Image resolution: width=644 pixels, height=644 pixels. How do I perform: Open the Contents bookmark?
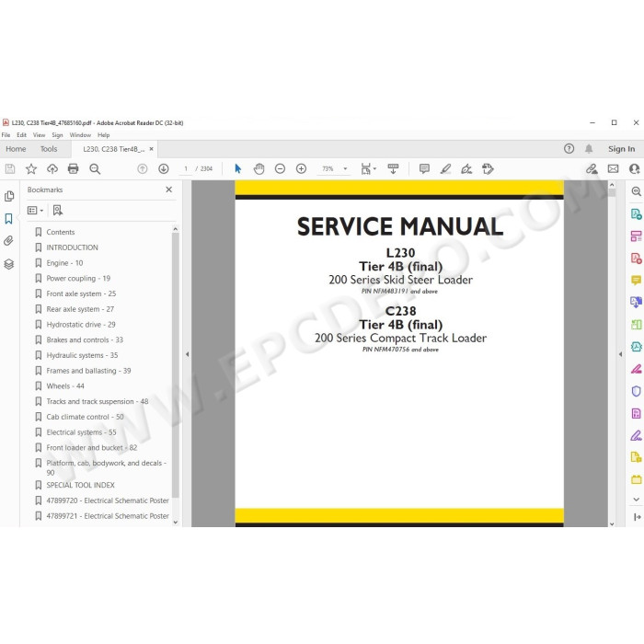tap(61, 232)
